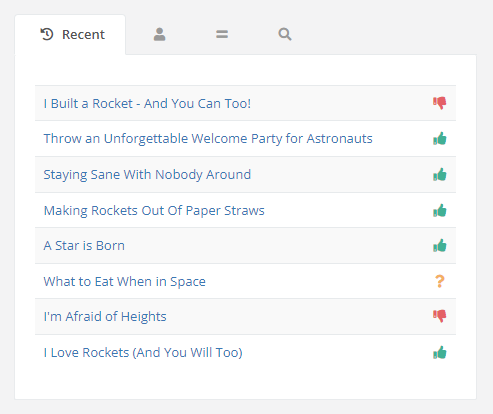Open What to Eat When in Space

coord(124,282)
